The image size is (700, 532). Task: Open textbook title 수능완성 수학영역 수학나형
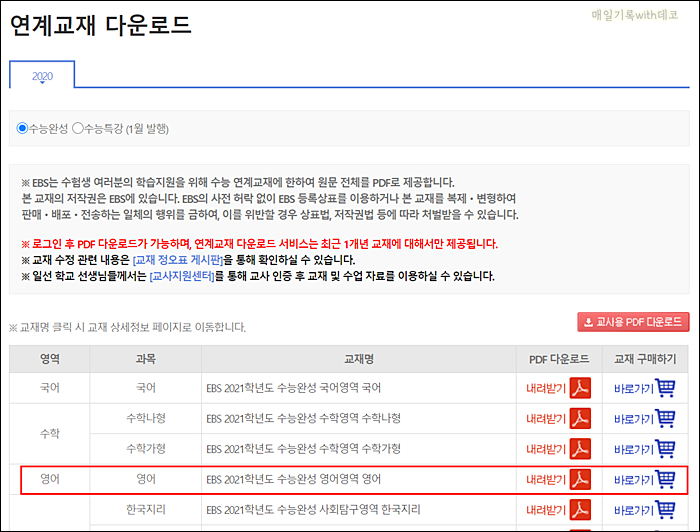pos(304,418)
